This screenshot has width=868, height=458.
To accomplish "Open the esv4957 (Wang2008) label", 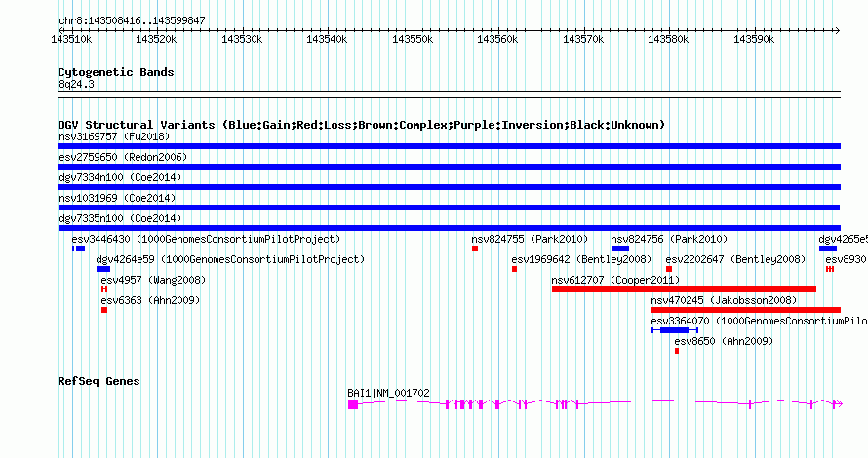I will (153, 280).
